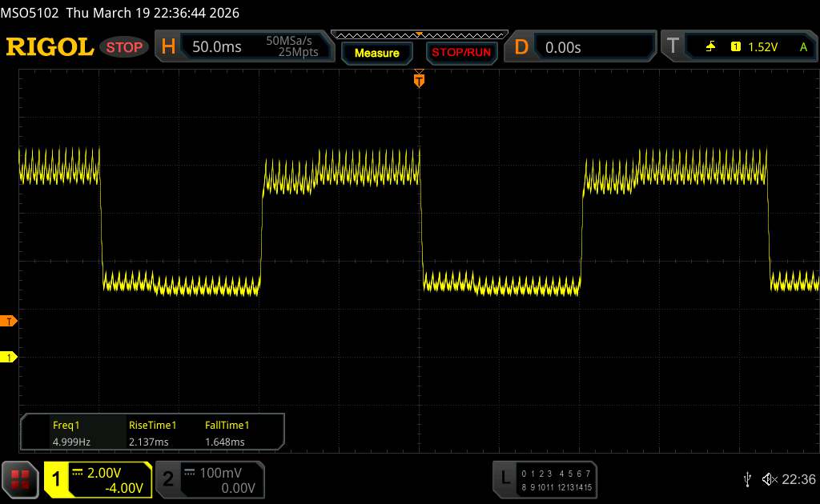Viewport: 820px width, 504px height.
Task: Enable channel 2 at 100mV
Action: click(208, 479)
